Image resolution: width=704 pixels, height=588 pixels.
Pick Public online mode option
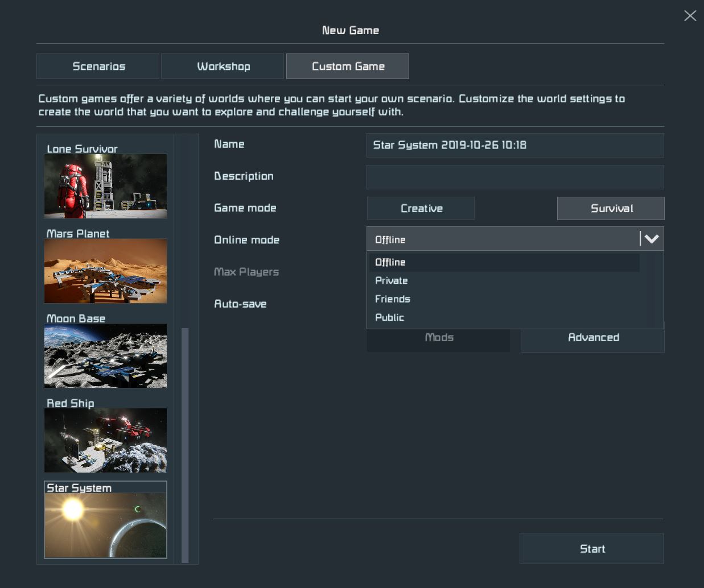(x=504, y=317)
